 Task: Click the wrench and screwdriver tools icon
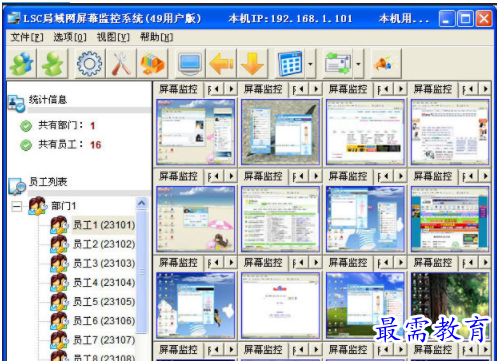121,63
